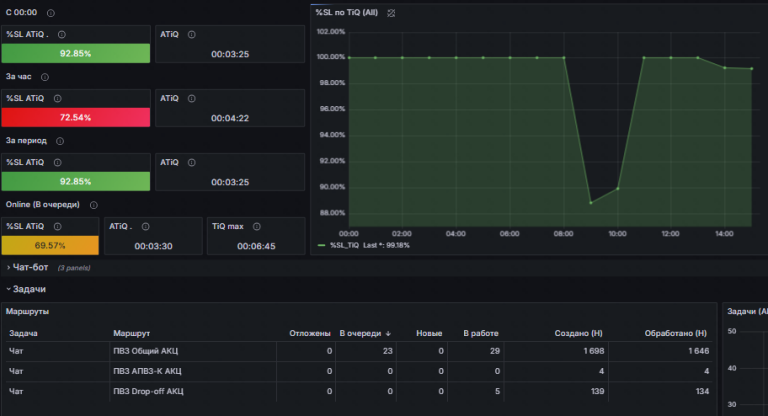The image size is (768, 416).
Task: Sort table by 'Задача' column header
Action: pyautogui.click(x=23, y=333)
